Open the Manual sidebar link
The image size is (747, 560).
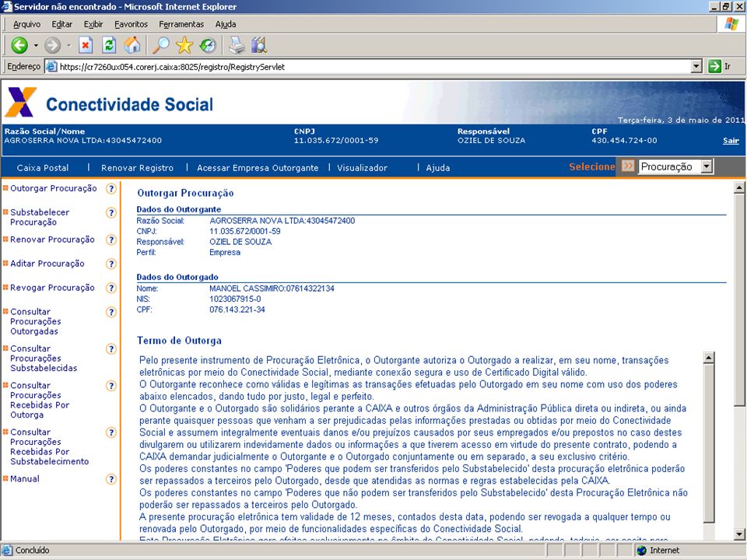(x=25, y=479)
